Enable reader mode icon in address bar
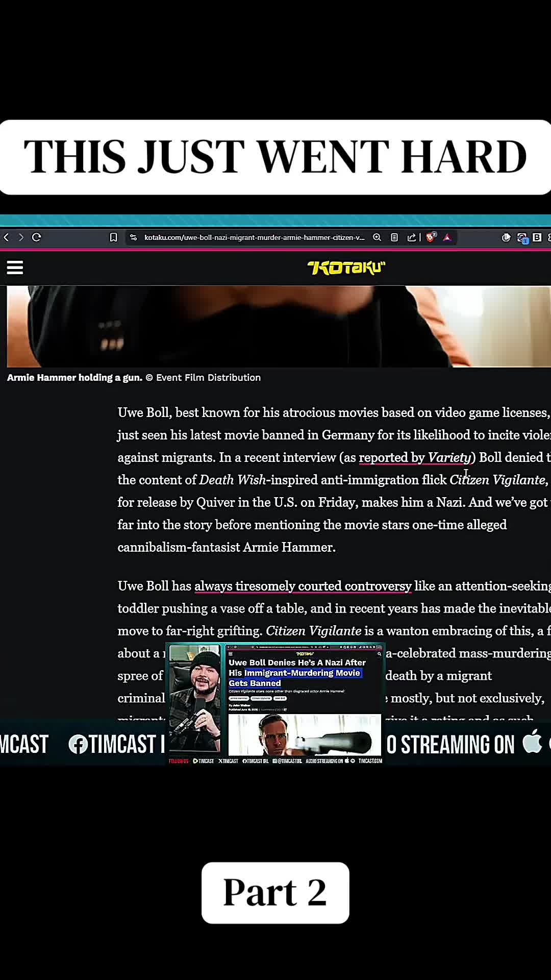This screenshot has height=980, width=551. (x=394, y=237)
